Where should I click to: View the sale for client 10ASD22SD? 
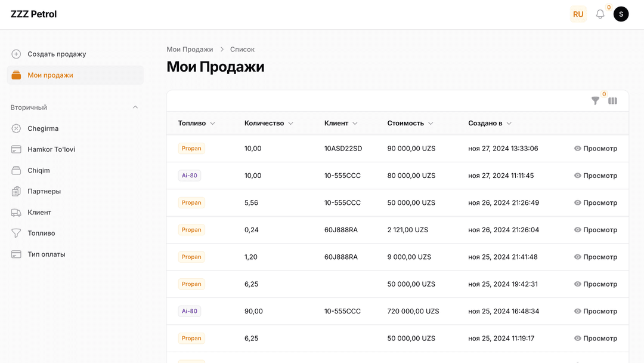(595, 149)
